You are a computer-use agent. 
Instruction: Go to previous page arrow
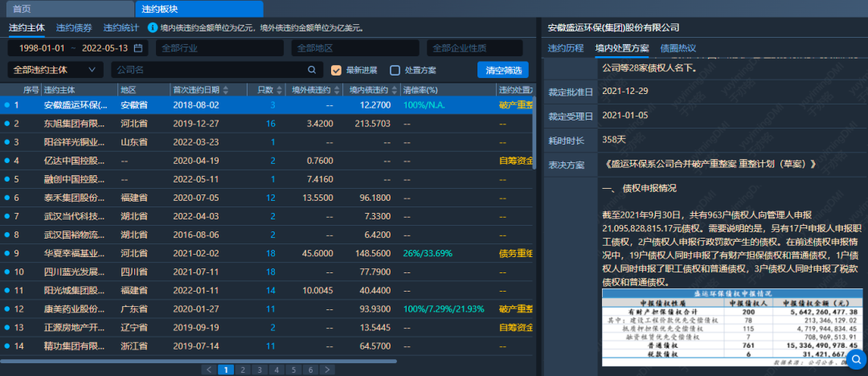pyautogui.click(x=209, y=370)
